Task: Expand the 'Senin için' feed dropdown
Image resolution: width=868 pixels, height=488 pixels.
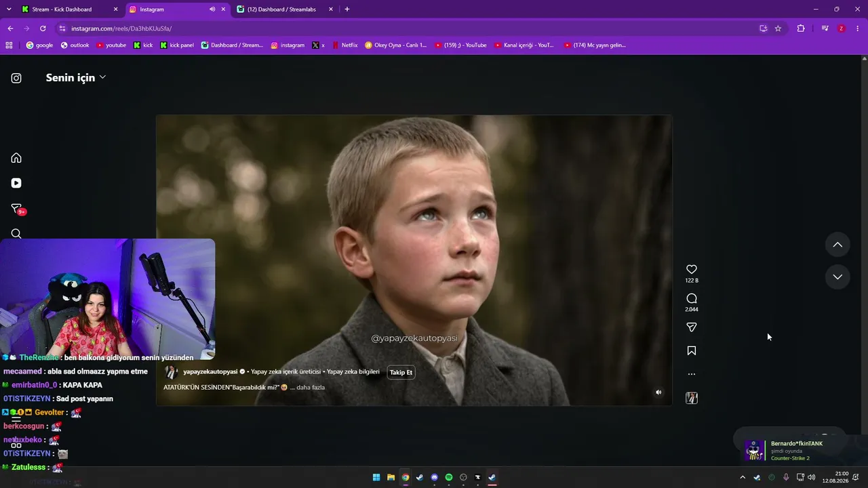Action: 76,78
